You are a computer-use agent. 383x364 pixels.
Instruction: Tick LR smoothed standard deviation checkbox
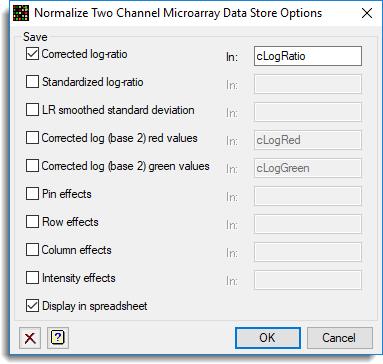(32, 110)
